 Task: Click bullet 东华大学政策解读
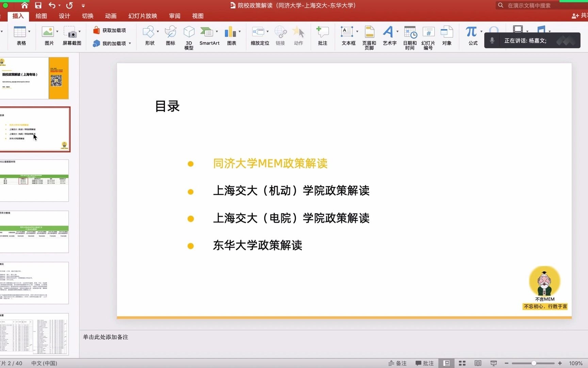click(x=258, y=245)
